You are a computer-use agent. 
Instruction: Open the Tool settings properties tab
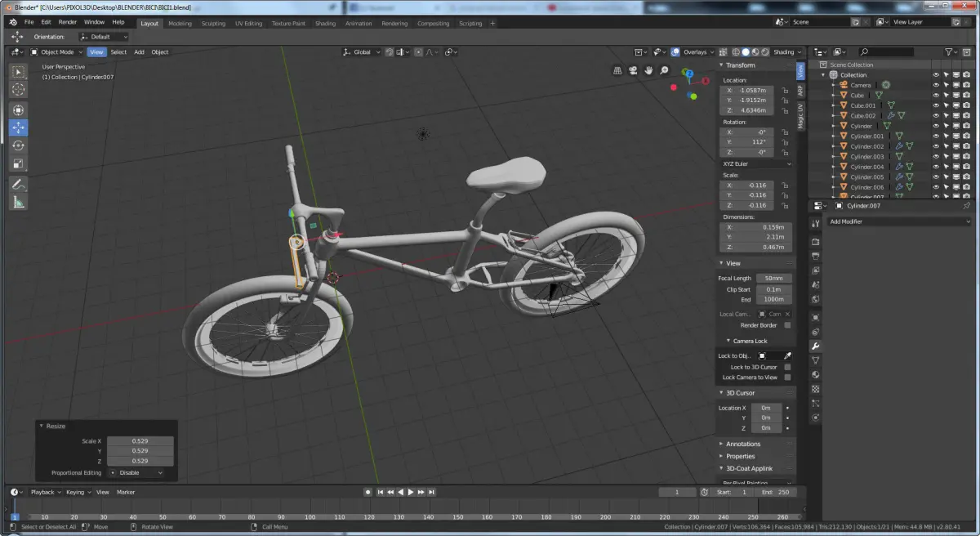[x=815, y=223]
